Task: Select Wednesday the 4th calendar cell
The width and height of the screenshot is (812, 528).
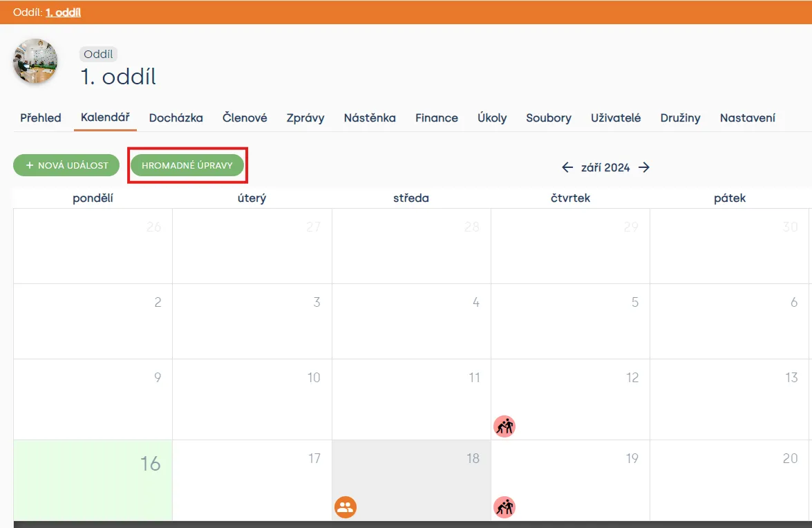Action: (411, 321)
